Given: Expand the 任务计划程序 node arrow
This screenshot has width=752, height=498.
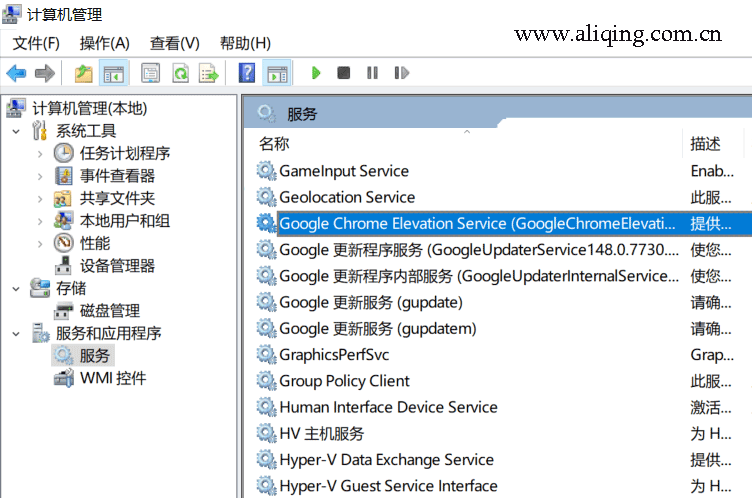Looking at the screenshot, I should click(40, 154).
